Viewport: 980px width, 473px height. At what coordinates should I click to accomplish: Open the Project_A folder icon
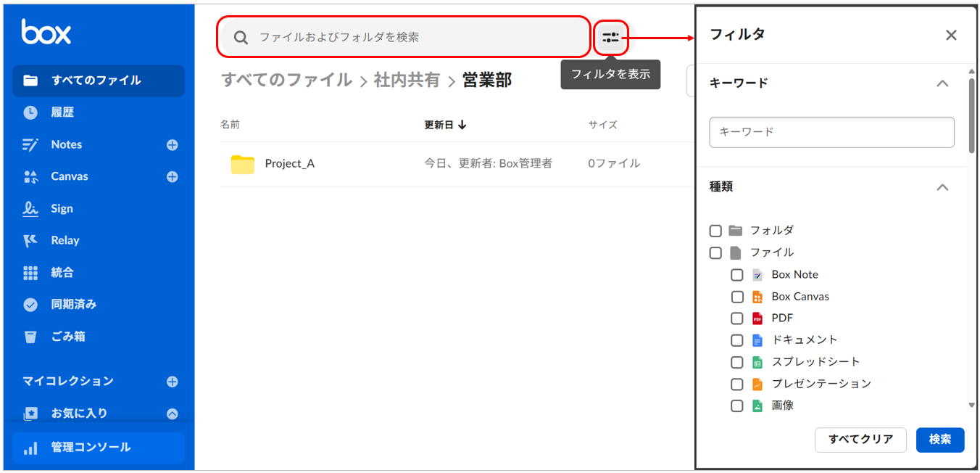point(243,164)
